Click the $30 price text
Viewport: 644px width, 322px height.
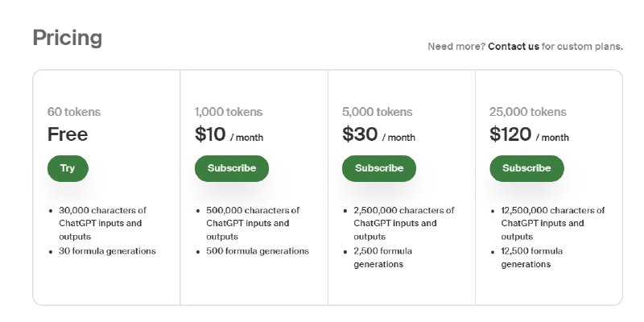360,134
